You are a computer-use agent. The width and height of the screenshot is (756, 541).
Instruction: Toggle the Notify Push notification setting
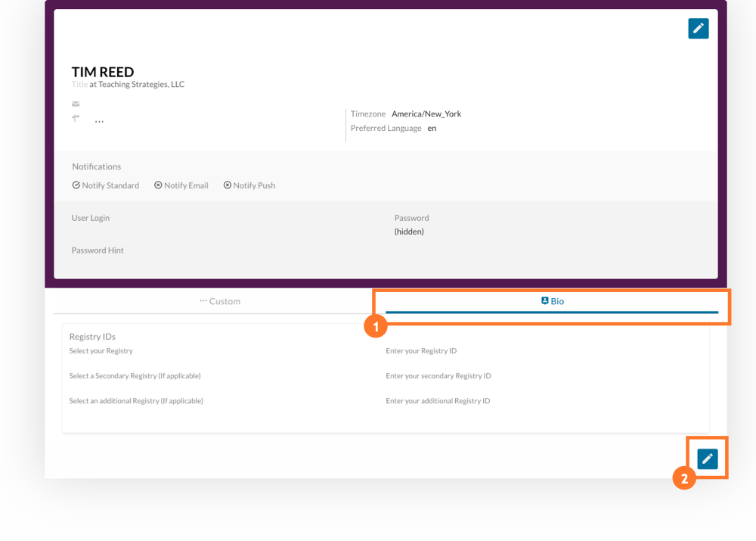coord(249,185)
